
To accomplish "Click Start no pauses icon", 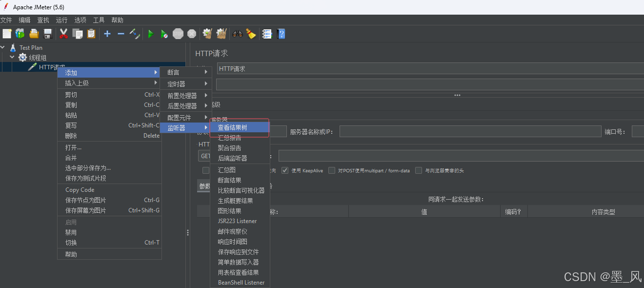I will [x=164, y=34].
